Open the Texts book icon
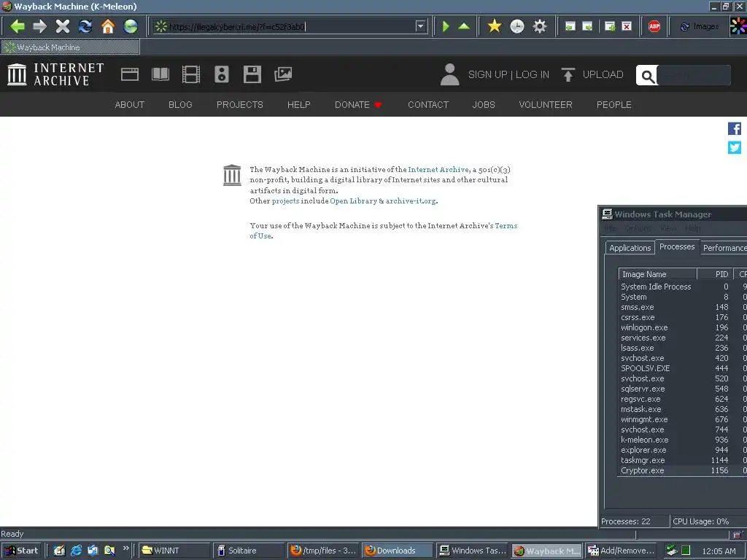 [160, 74]
